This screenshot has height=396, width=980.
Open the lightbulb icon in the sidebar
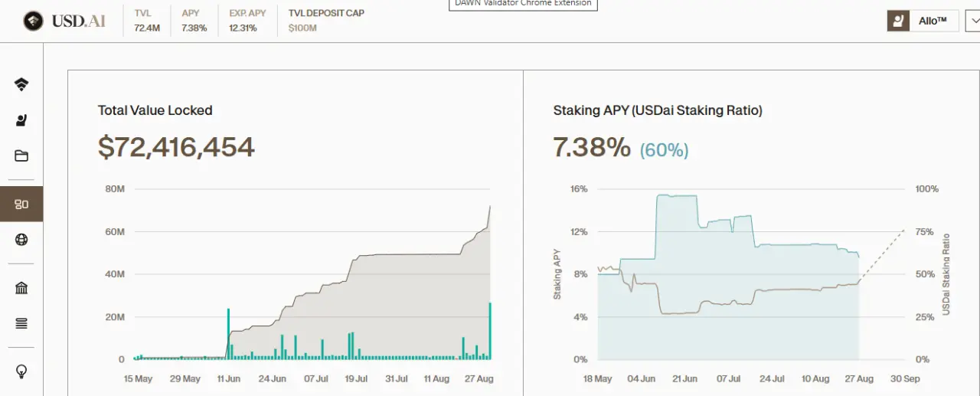click(x=21, y=372)
